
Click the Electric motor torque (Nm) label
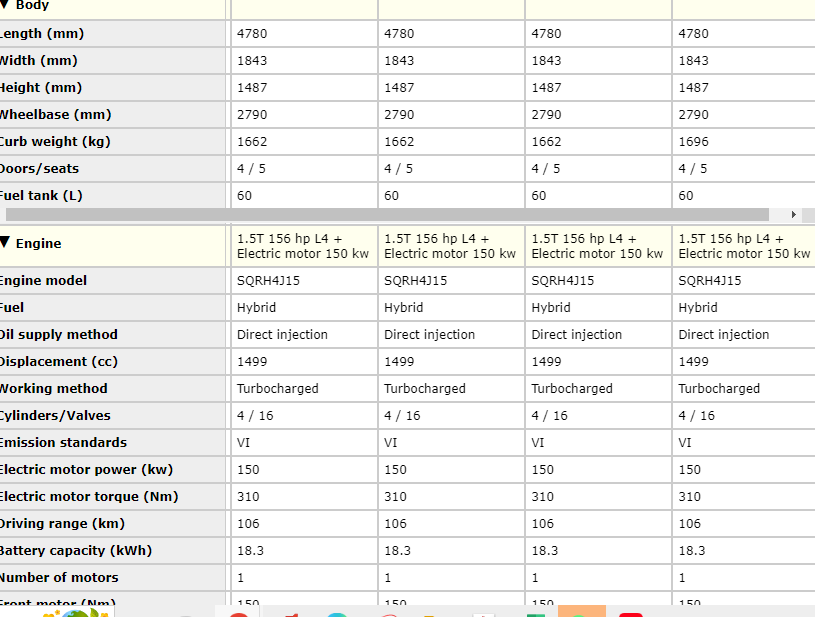(89, 497)
